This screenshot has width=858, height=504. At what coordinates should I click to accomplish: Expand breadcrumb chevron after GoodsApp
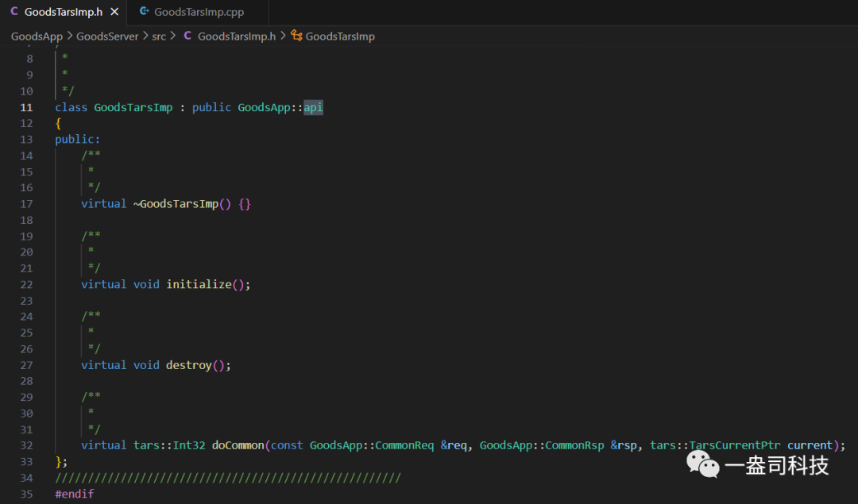point(69,36)
